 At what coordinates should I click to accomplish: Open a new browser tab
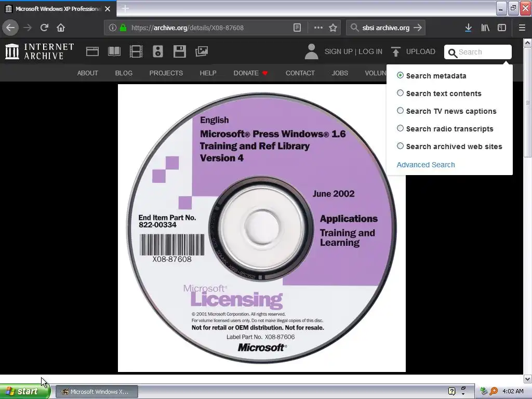tap(125, 8)
